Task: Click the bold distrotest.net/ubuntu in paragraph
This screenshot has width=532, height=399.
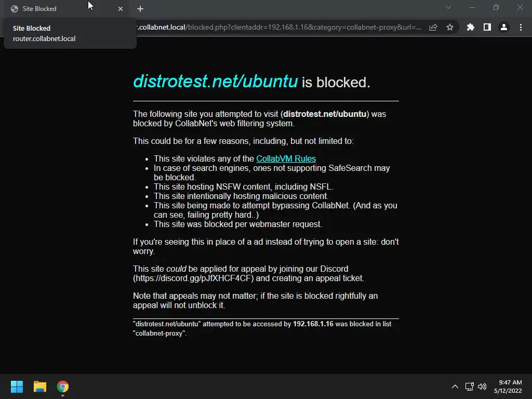Action: pyautogui.click(x=325, y=114)
